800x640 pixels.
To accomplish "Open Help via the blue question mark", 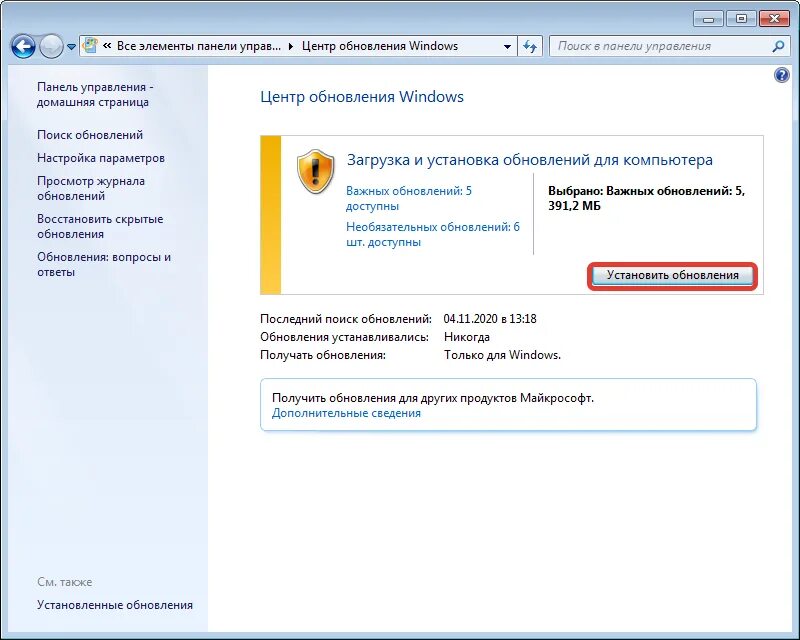I will pos(781,76).
